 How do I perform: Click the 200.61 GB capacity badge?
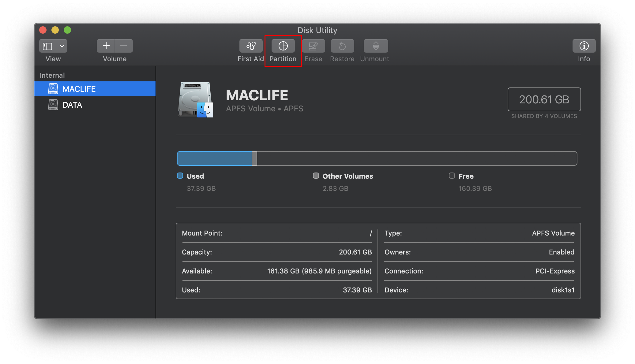pos(544,99)
